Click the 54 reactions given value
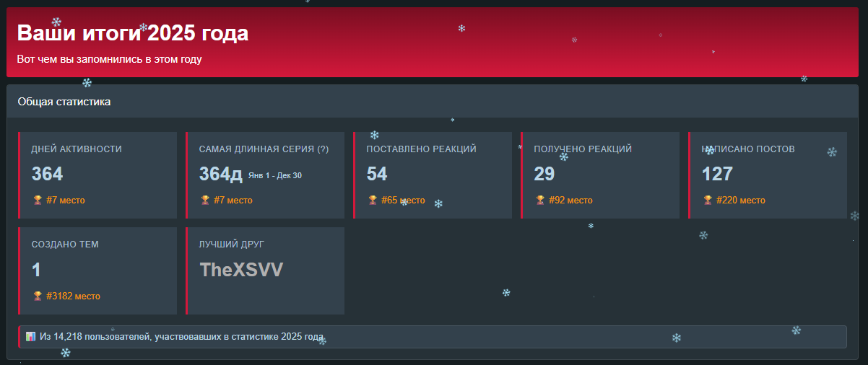The height and width of the screenshot is (365, 868). [377, 174]
